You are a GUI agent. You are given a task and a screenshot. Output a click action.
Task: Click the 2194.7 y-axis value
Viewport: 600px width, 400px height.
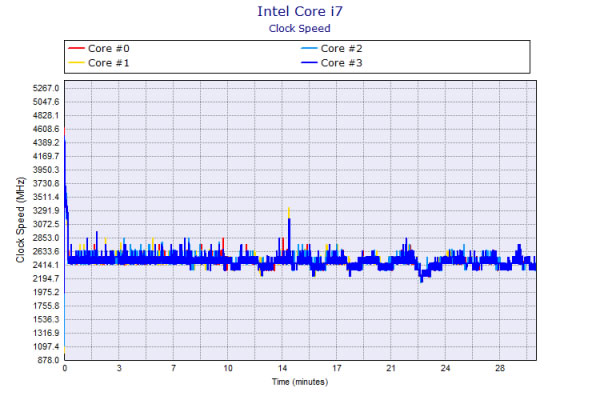(x=46, y=279)
